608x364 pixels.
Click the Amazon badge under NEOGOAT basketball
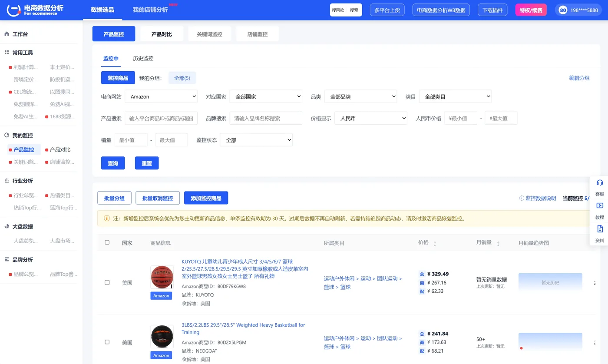(x=161, y=355)
